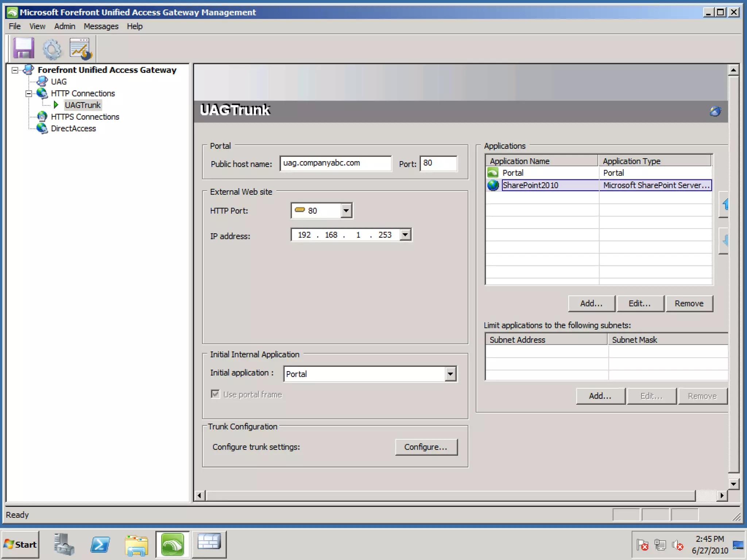Click the Configure trunk settings button

click(x=426, y=447)
